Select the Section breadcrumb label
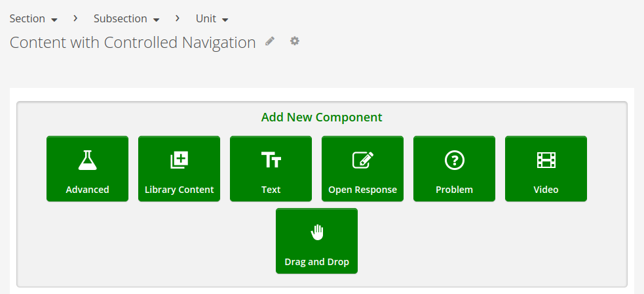The height and width of the screenshot is (294, 644). pos(27,18)
